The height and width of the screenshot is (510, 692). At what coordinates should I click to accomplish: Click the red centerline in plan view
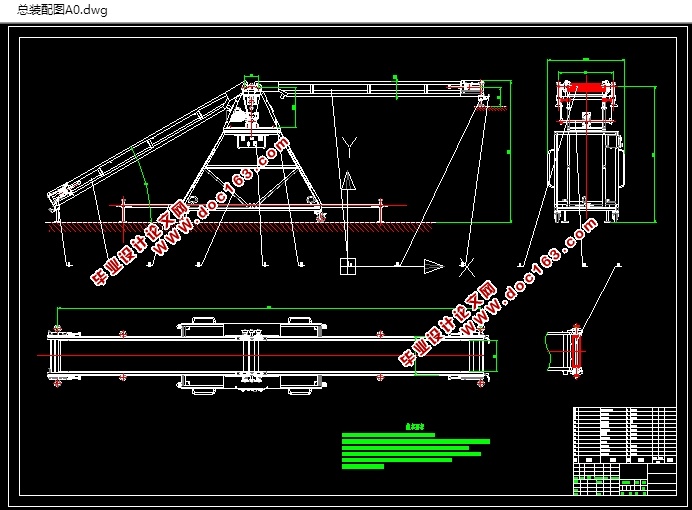pyautogui.click(x=265, y=355)
